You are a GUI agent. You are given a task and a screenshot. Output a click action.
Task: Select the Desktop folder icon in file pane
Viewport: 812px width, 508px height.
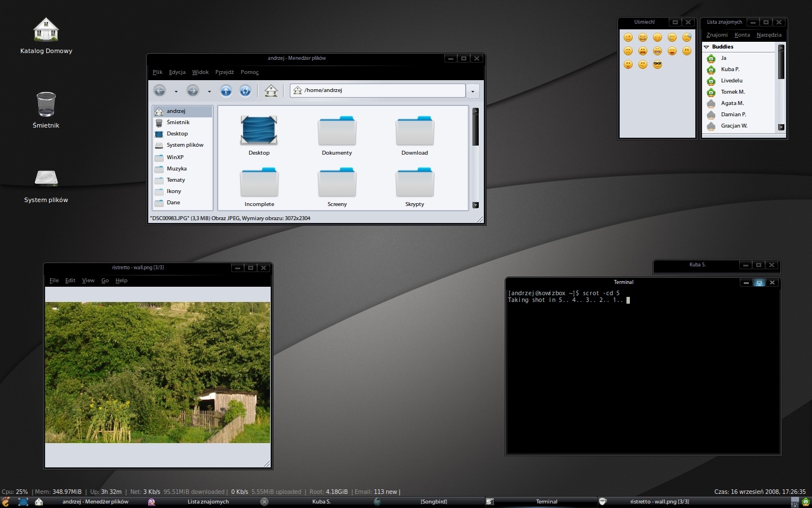(259, 130)
